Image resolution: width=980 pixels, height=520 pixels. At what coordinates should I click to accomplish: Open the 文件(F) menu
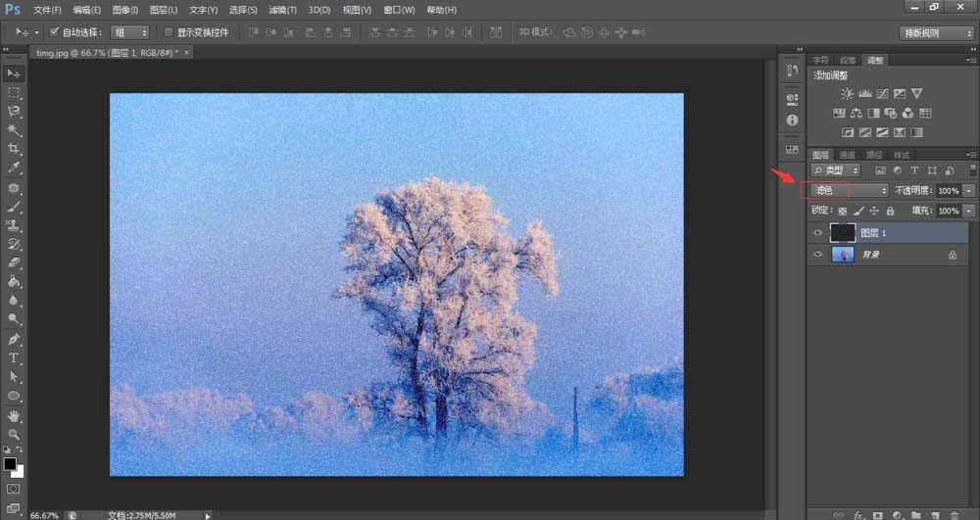(47, 10)
